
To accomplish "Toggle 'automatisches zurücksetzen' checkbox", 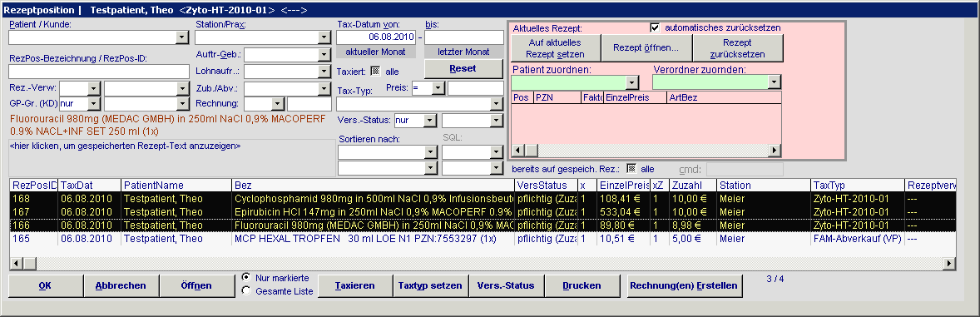I will [655, 27].
